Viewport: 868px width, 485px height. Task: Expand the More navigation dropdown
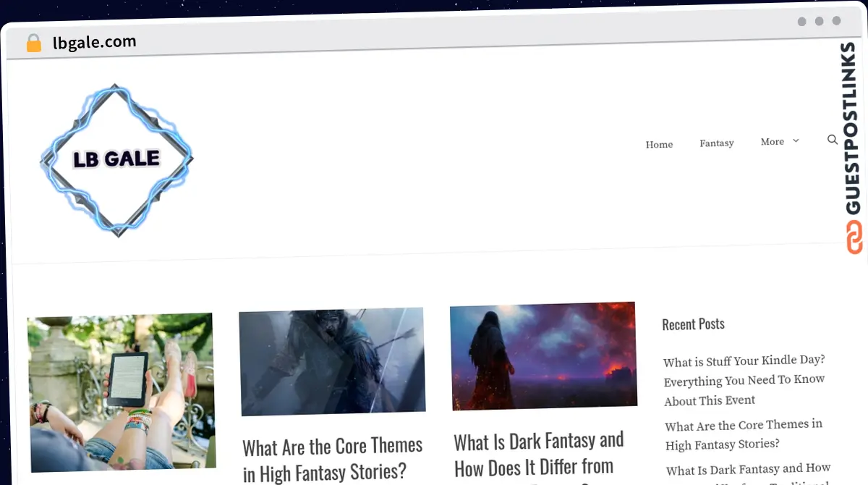click(x=772, y=142)
